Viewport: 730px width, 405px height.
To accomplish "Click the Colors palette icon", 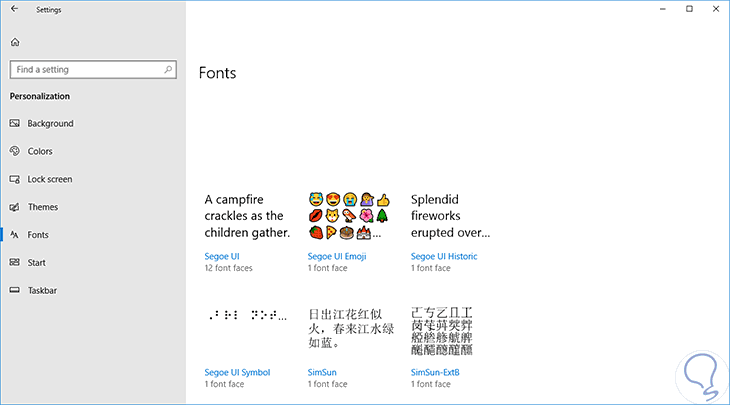I will coord(15,151).
